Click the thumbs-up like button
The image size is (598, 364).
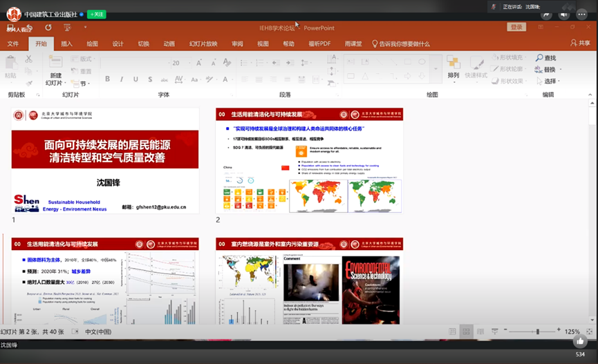pos(580,341)
